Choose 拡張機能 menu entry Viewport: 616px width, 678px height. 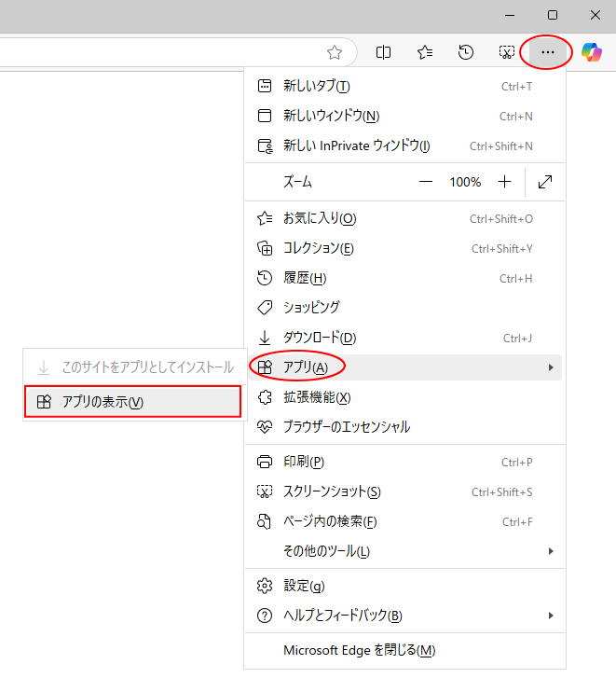click(317, 397)
